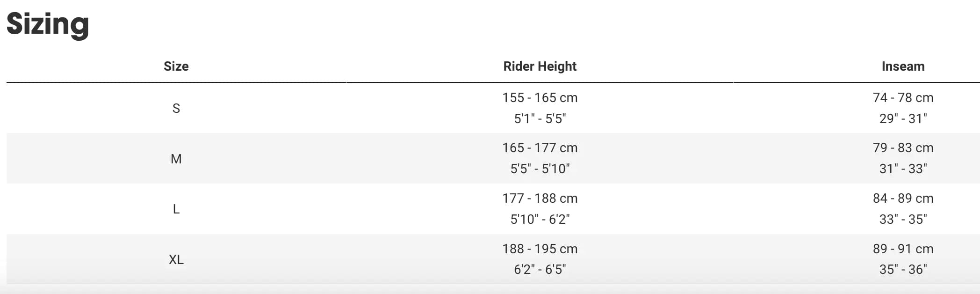Click the 74 - 78 cm inseam value
This screenshot has height=294, width=980.
point(903,97)
